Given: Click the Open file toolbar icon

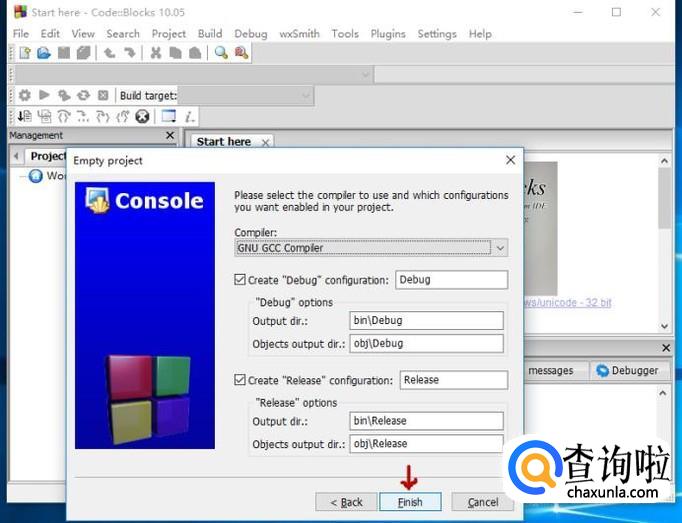Looking at the screenshot, I should [x=44, y=53].
